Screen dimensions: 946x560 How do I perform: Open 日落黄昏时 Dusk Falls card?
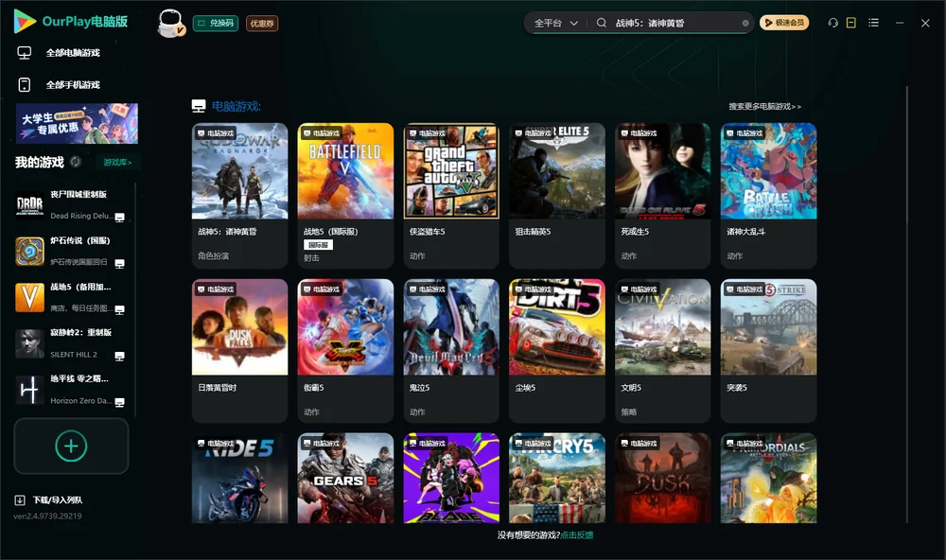point(239,351)
